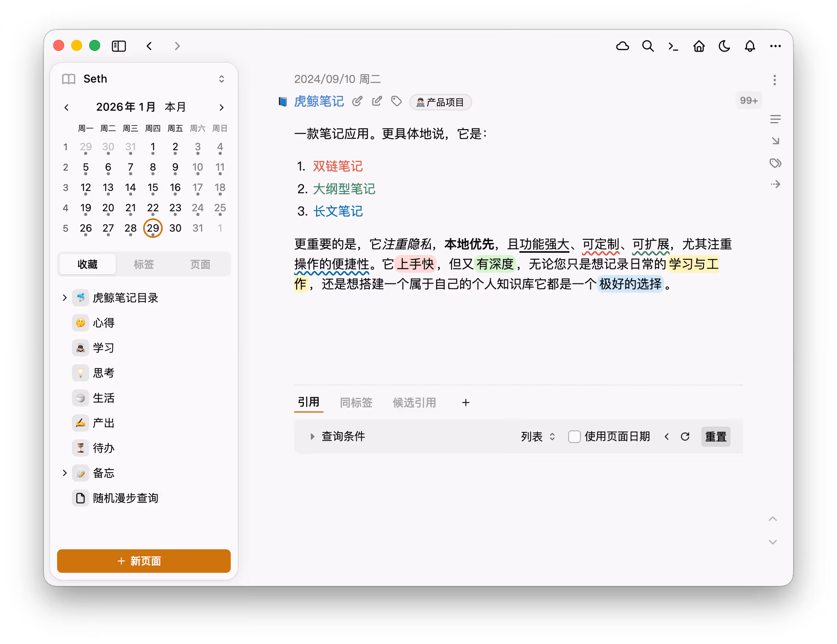The width and height of the screenshot is (837, 644).
Task: Jump down using the chevron down icon
Action: (772, 542)
